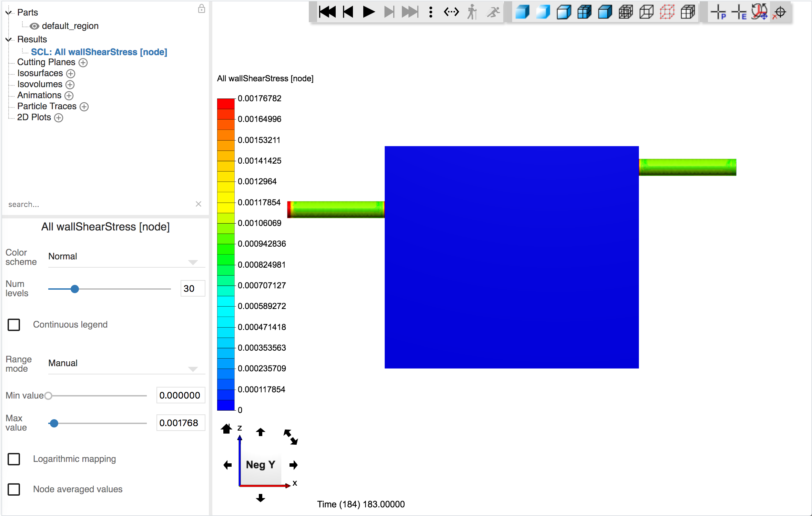
Task: Select the red points cube draw style
Action: (x=667, y=12)
